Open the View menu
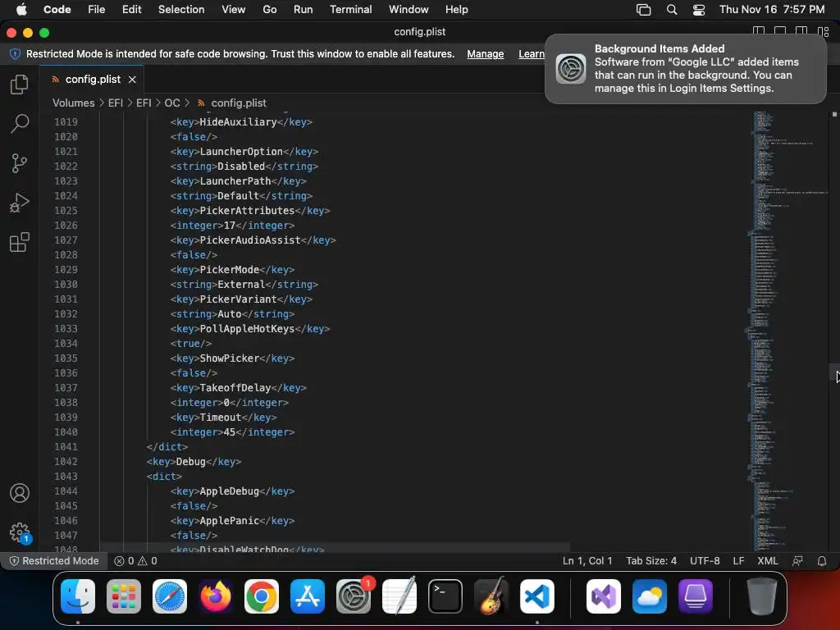 click(234, 10)
